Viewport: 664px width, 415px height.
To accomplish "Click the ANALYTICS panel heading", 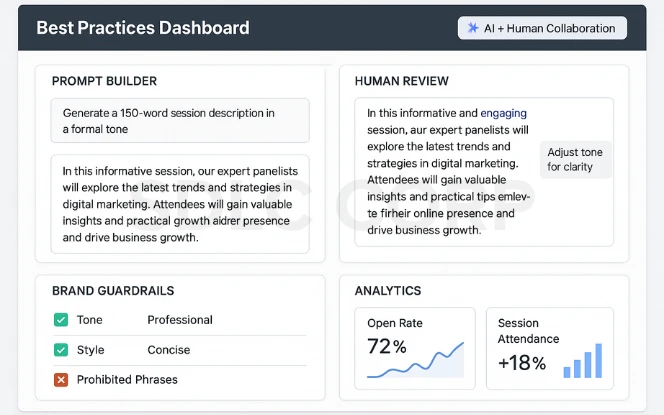I will pyautogui.click(x=388, y=290).
